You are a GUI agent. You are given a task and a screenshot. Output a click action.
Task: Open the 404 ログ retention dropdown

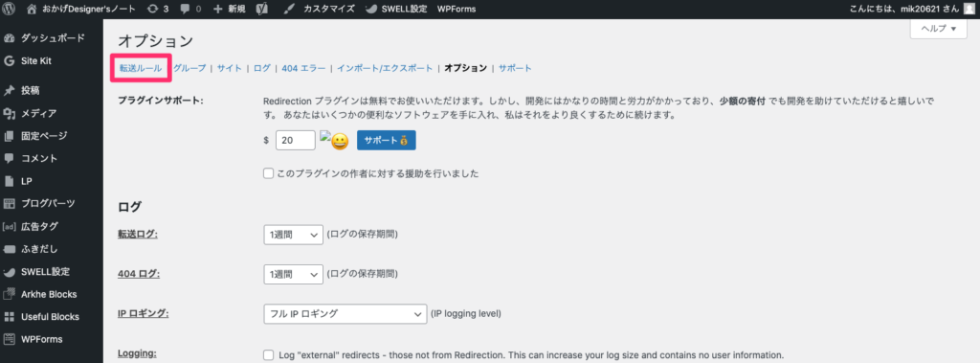click(x=293, y=274)
